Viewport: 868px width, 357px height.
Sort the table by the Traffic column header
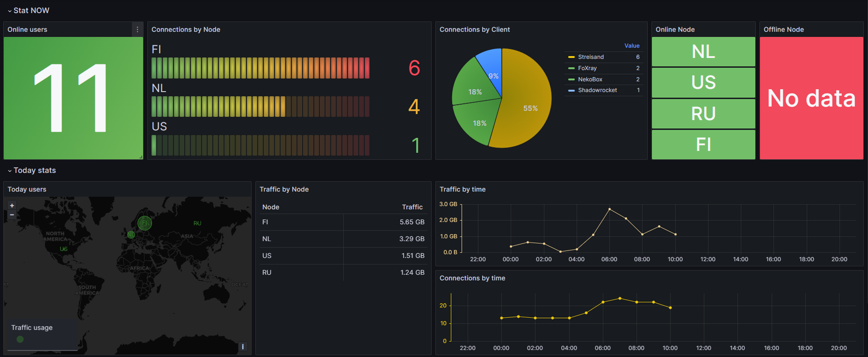(412, 207)
